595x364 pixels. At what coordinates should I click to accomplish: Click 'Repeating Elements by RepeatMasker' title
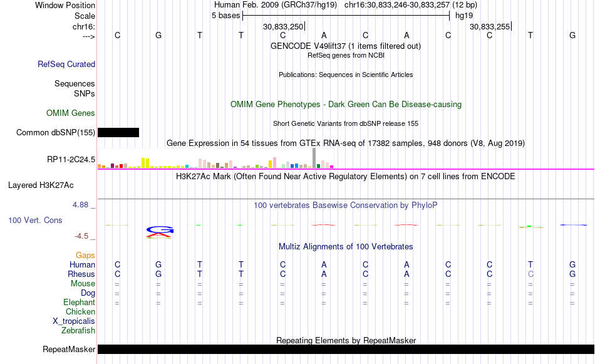point(346,340)
